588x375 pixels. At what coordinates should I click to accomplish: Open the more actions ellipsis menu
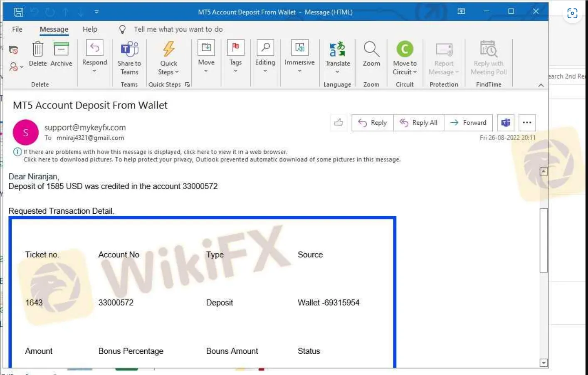(x=527, y=123)
